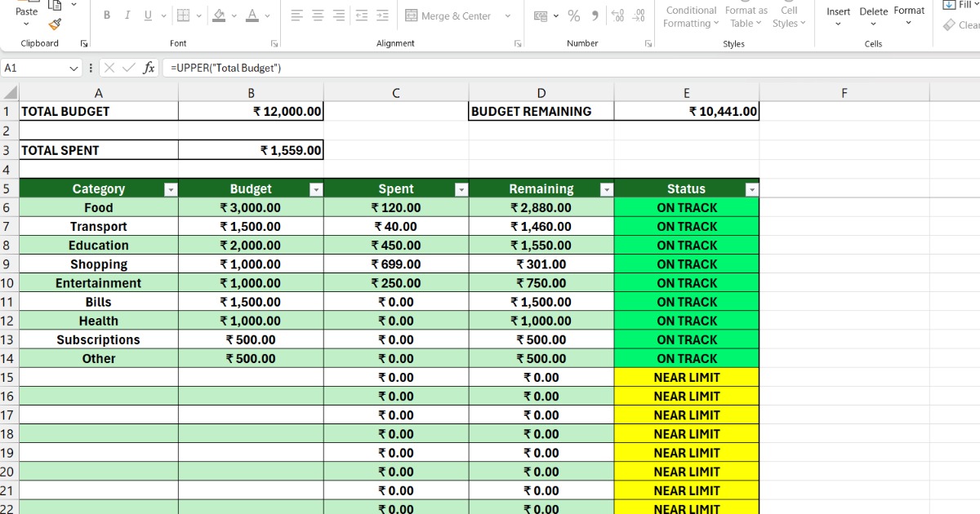This screenshot has height=514, width=980.
Task: Open the Delete cells menu
Action: (873, 16)
